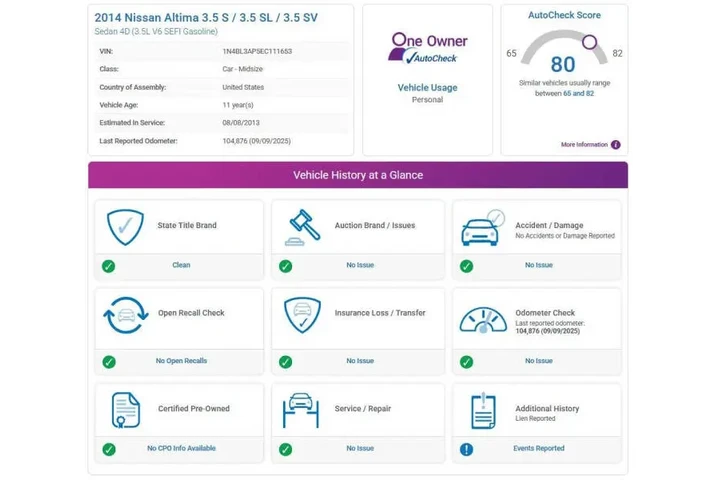This screenshot has height=480, width=720.
Task: Click the Service / Repair car lift icon
Action: tap(301, 410)
